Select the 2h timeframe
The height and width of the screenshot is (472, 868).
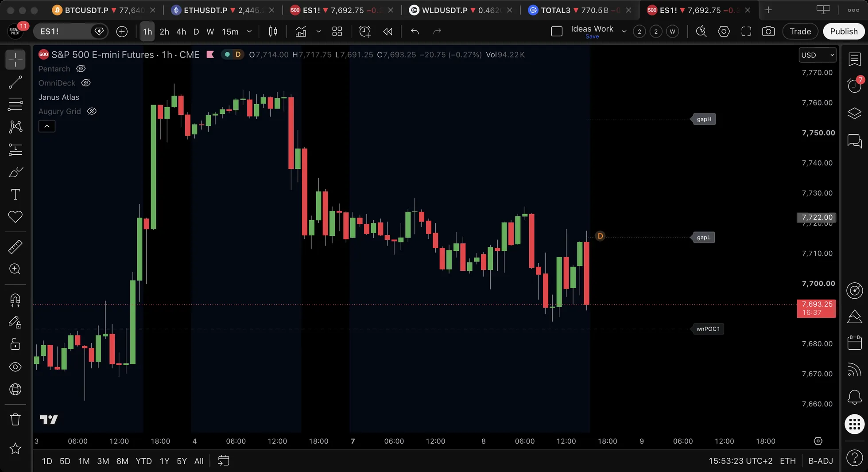164,31
